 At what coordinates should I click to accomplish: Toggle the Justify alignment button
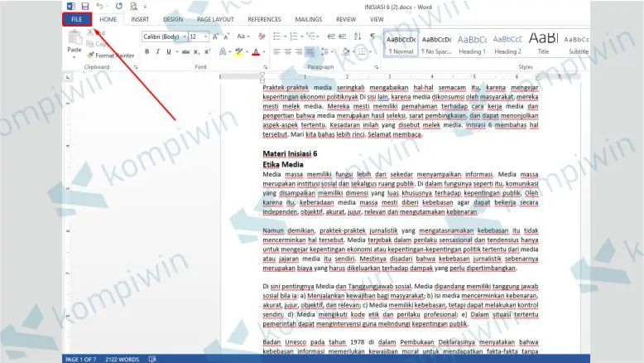[310, 52]
